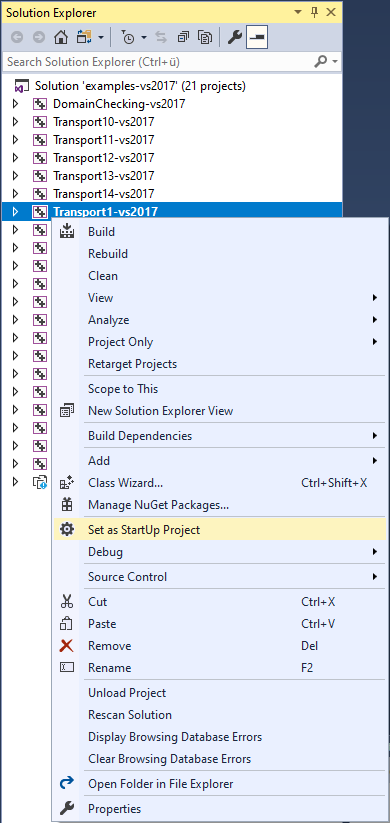Screen dimensions: 390x823
Task: Click the Sync with Active Document icon
Action: coord(161,37)
